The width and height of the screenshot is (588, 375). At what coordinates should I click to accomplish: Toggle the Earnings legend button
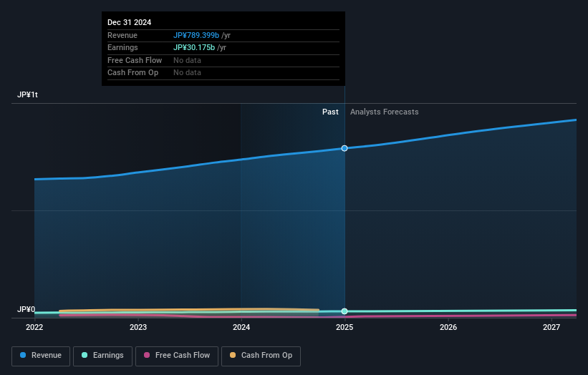[102, 356]
